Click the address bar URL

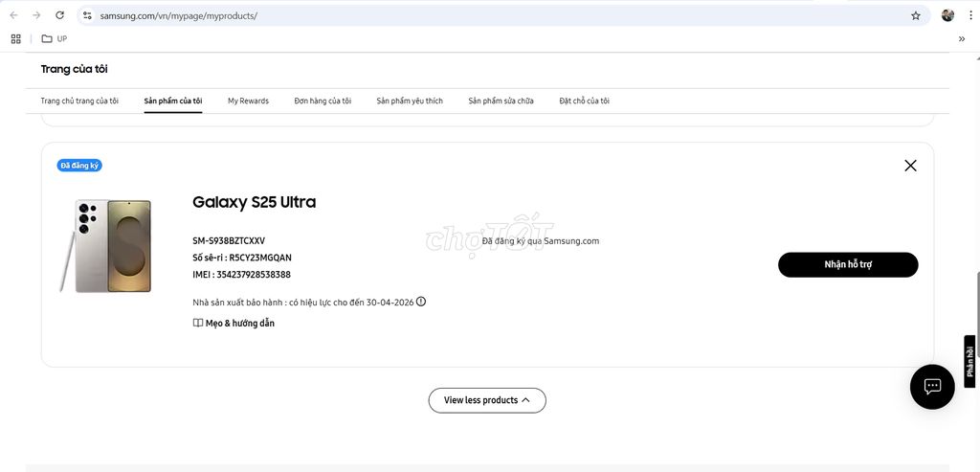(179, 15)
